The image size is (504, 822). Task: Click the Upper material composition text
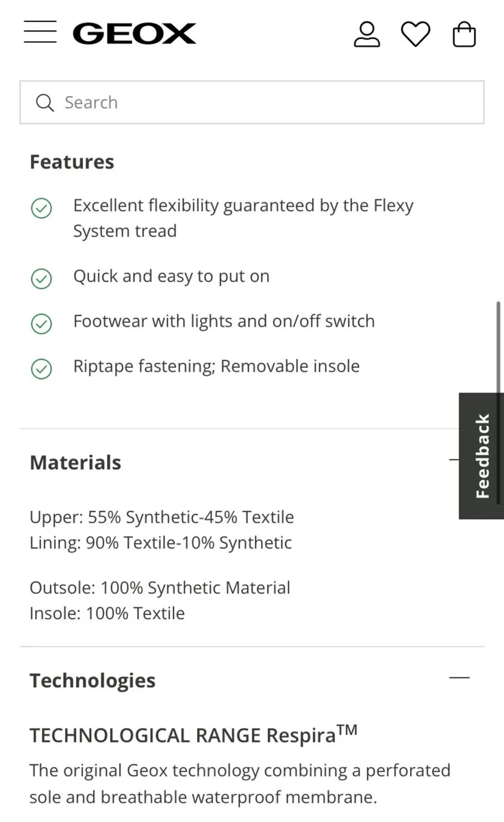pos(162,517)
